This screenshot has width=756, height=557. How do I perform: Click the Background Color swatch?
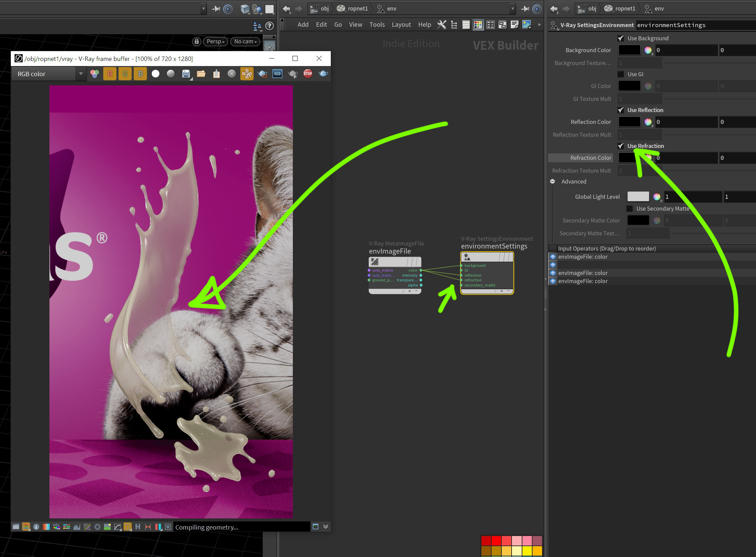[x=629, y=50]
